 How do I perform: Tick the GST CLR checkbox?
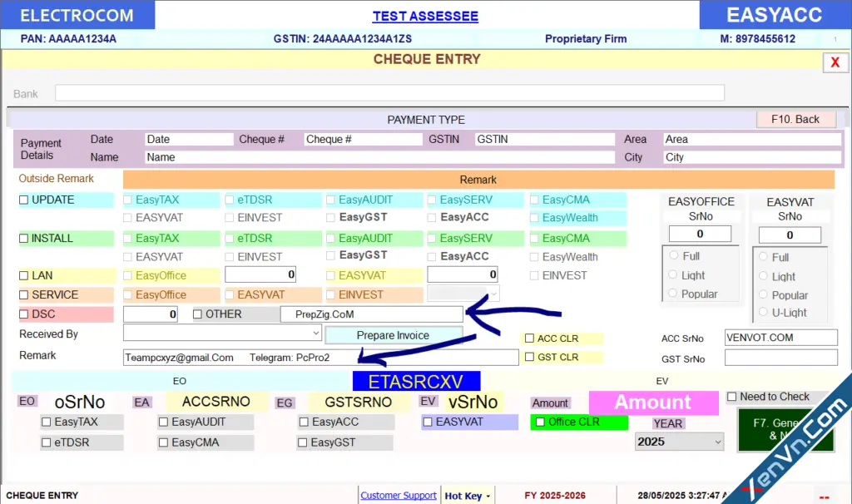pyautogui.click(x=530, y=357)
